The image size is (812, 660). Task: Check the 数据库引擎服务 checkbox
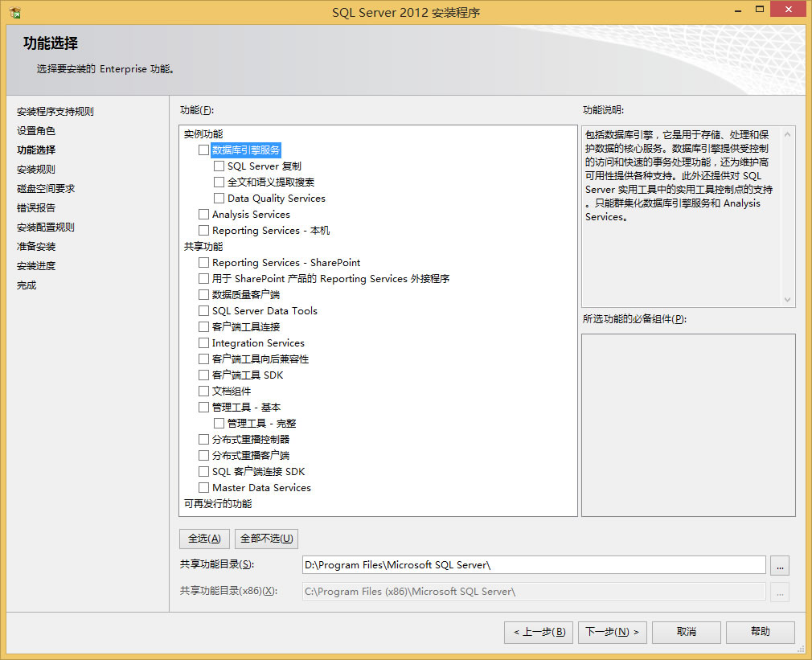point(203,150)
